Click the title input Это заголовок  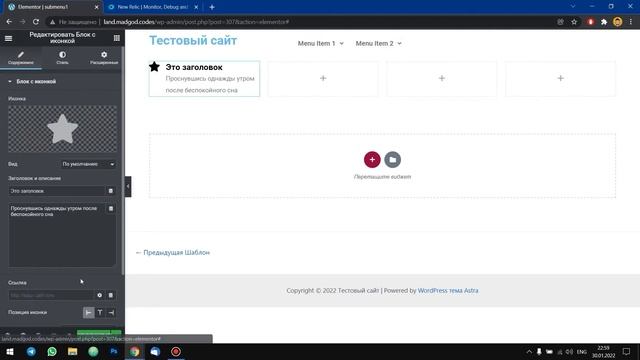pyautogui.click(x=56, y=191)
